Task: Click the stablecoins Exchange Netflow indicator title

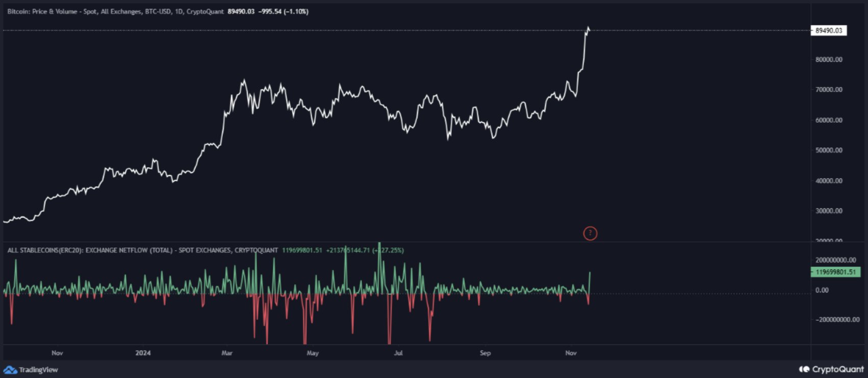Action: pos(143,250)
